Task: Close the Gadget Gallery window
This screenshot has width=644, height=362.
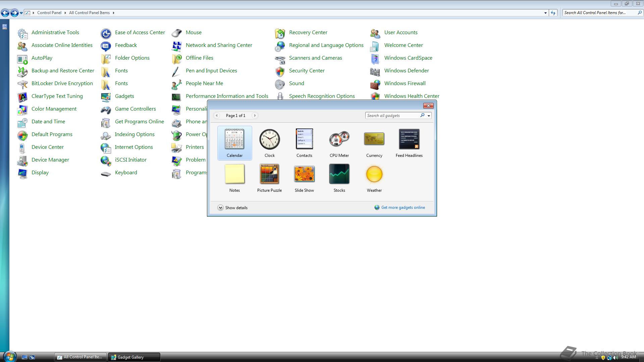Action: point(428,106)
